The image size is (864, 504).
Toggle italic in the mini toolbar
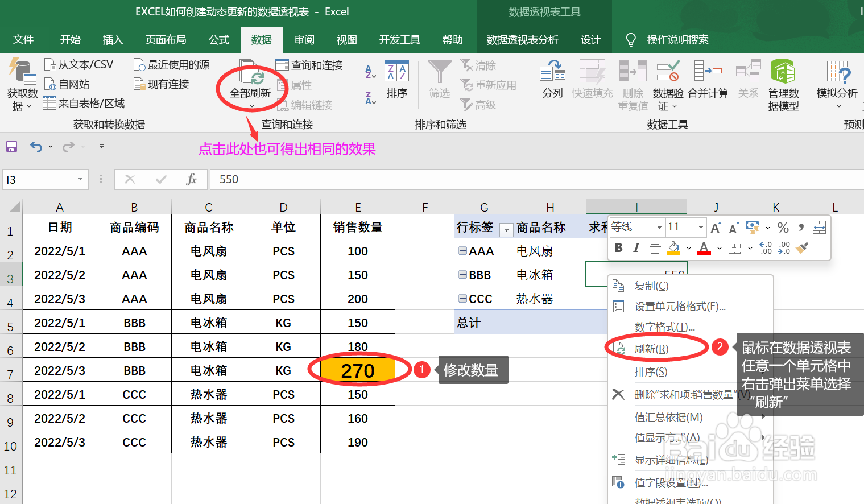(636, 247)
